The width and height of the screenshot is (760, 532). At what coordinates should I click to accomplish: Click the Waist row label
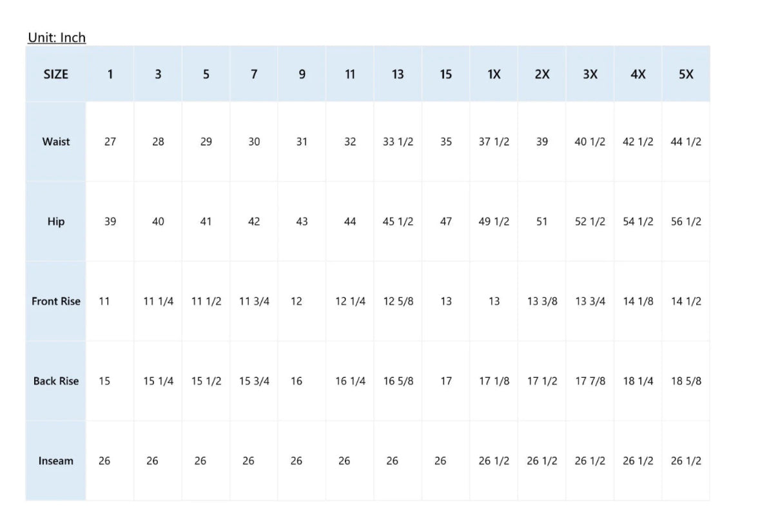tap(55, 142)
